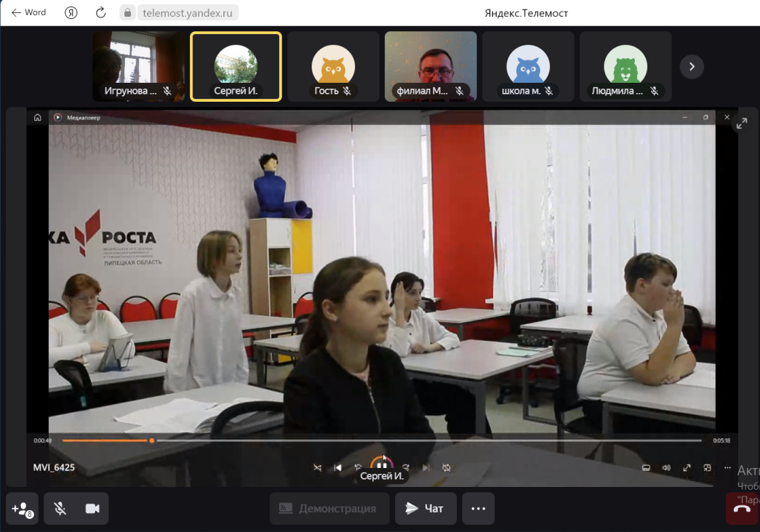Select филиал М... participant video tile
Viewport: 760px width, 532px height.
(x=431, y=66)
